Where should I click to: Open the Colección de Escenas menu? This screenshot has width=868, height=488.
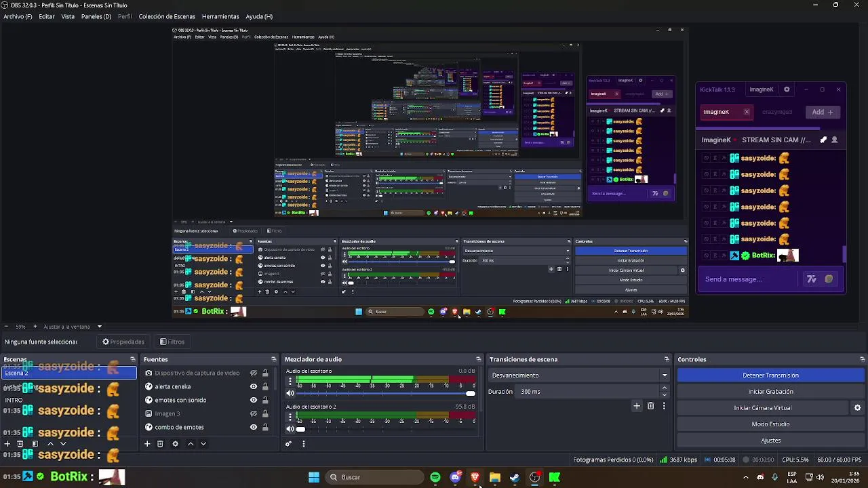(167, 16)
